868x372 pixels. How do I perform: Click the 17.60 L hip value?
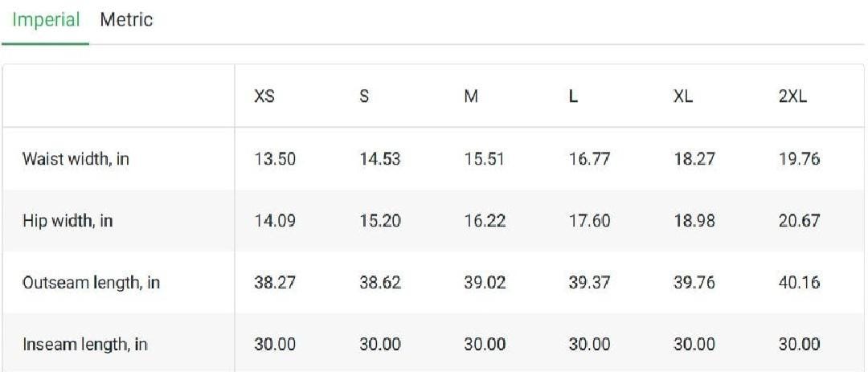(590, 221)
